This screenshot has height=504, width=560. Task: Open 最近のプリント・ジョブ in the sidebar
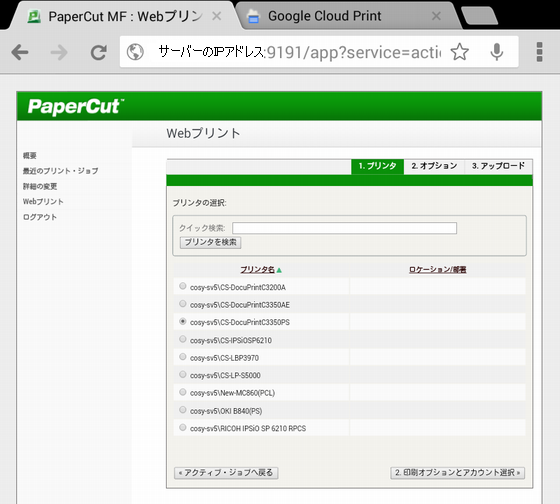(60, 171)
